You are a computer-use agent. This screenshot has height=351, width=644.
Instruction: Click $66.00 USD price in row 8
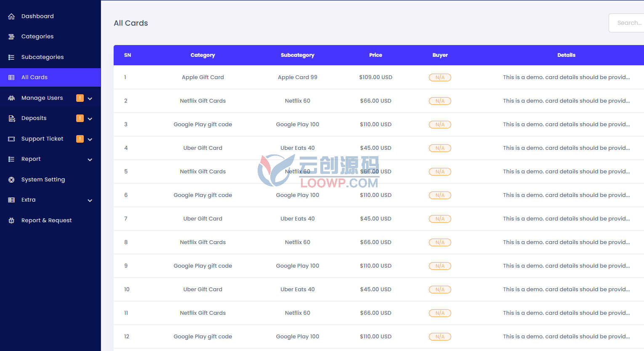point(376,242)
